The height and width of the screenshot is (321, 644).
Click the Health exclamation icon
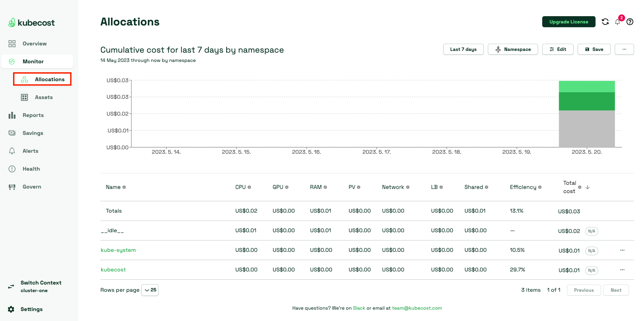coord(12,169)
